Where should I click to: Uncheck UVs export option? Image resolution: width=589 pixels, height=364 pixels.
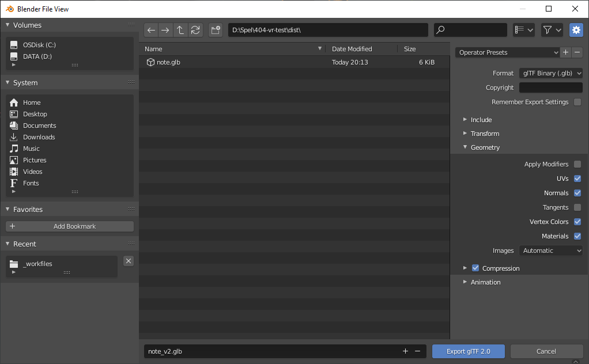[577, 179]
